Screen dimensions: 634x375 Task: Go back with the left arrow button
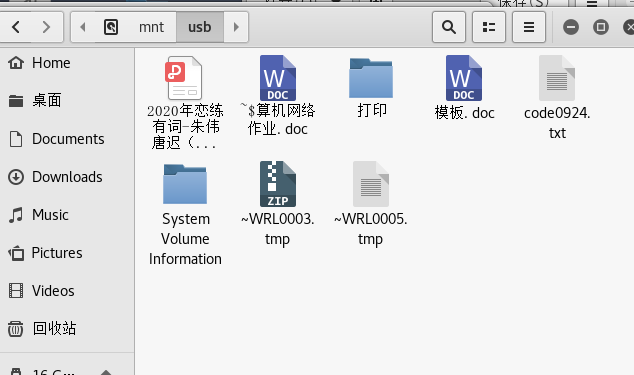[x=16, y=27]
